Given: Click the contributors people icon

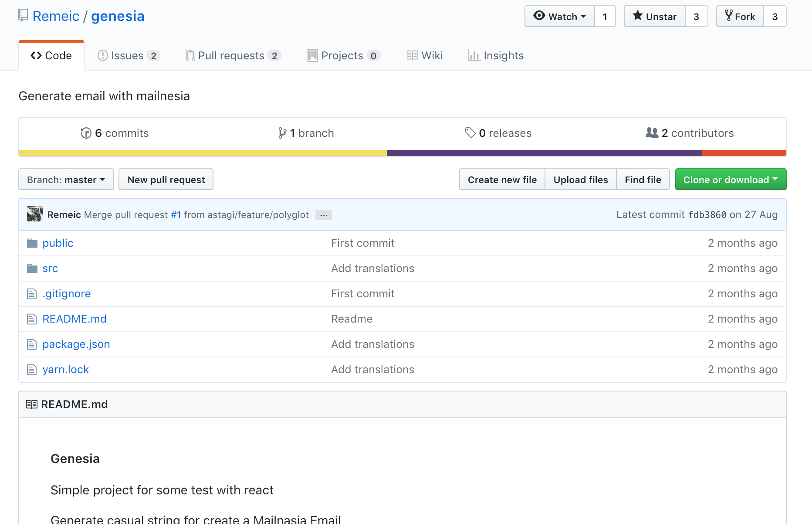Looking at the screenshot, I should tap(652, 133).
